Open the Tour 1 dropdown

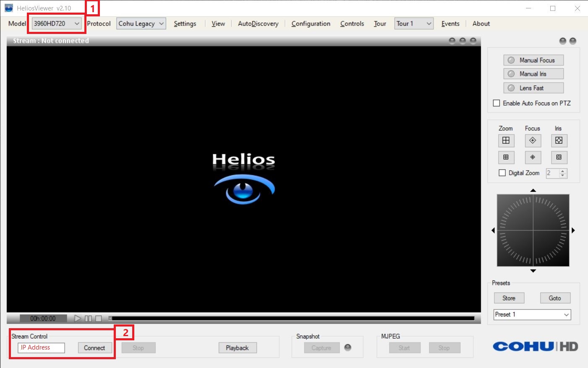[x=414, y=23]
